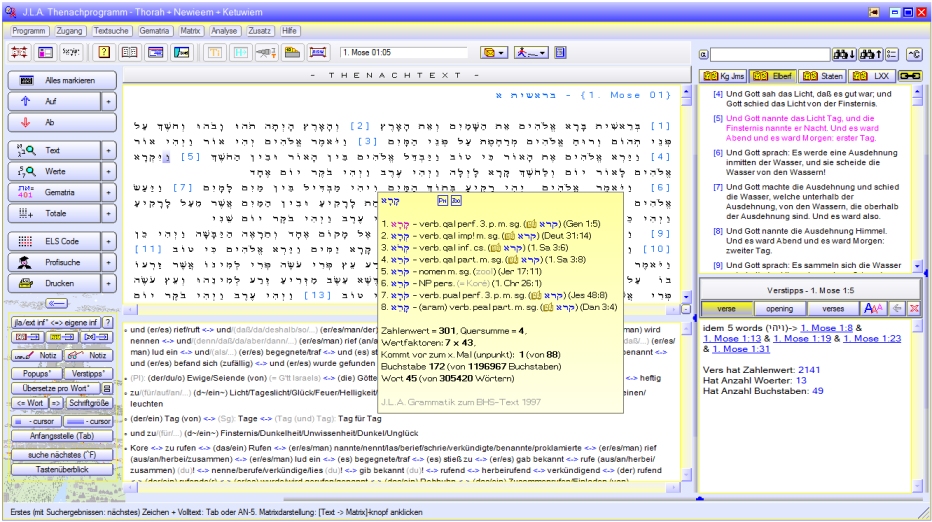
Task: Click the Tastenüberblick button
Action: pyautogui.click(x=62, y=470)
